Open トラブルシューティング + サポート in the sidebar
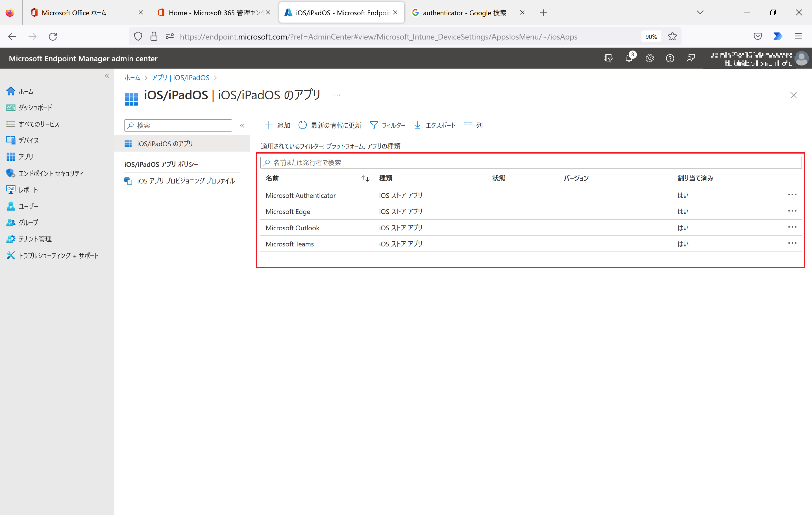 53,256
